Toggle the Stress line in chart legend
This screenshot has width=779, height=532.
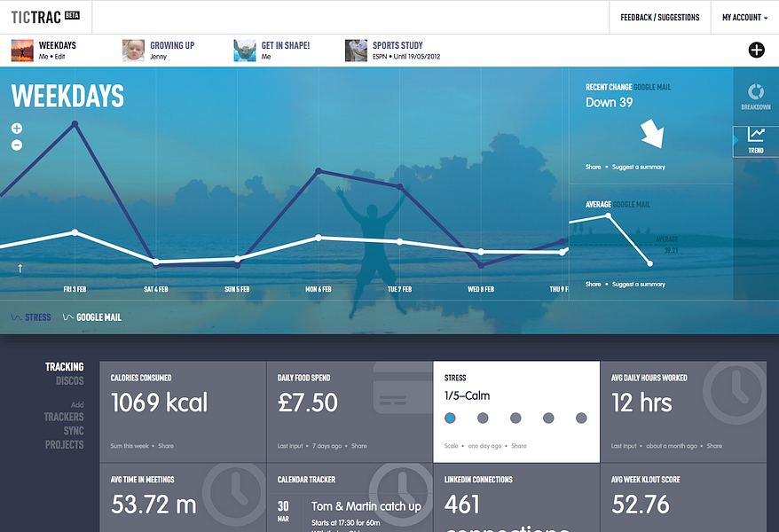click(31, 317)
